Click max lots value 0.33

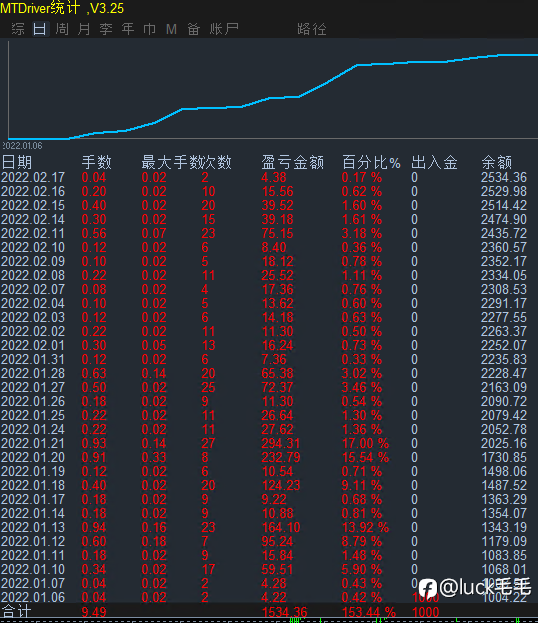pos(154,457)
